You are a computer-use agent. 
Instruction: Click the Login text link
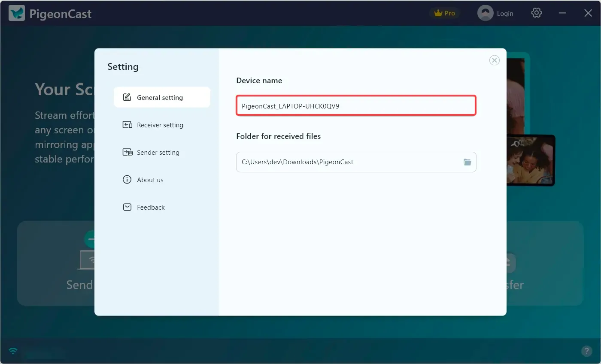click(x=505, y=14)
